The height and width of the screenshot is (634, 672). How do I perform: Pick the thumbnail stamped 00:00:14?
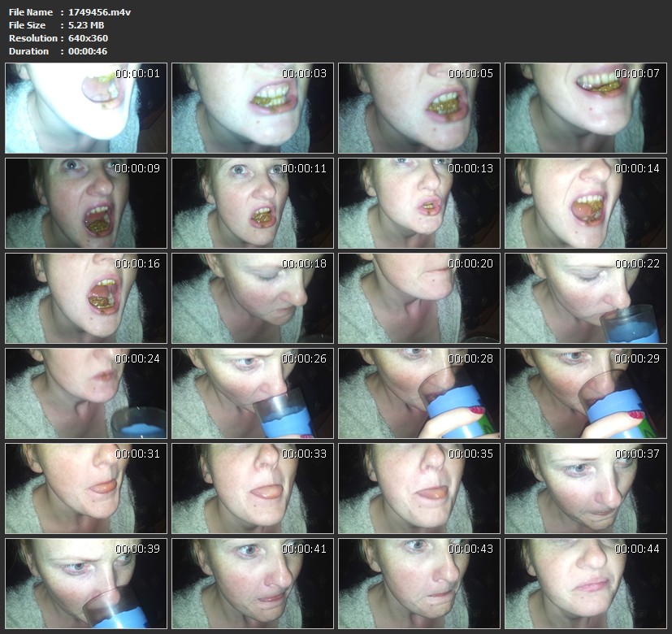coord(586,203)
